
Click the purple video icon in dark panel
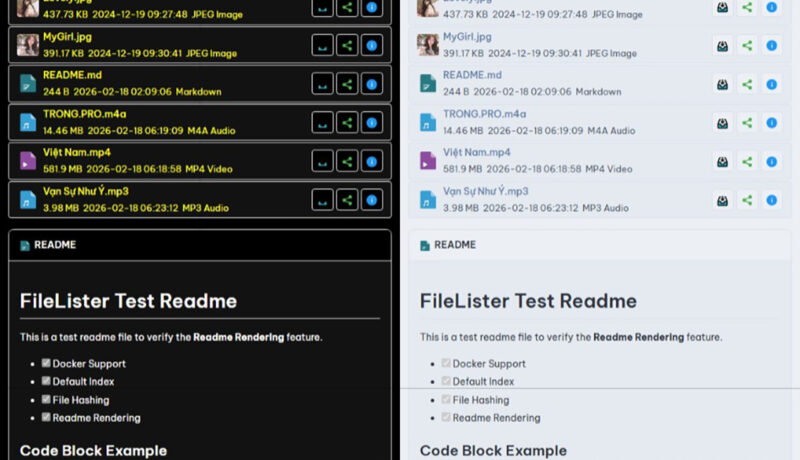click(x=28, y=161)
